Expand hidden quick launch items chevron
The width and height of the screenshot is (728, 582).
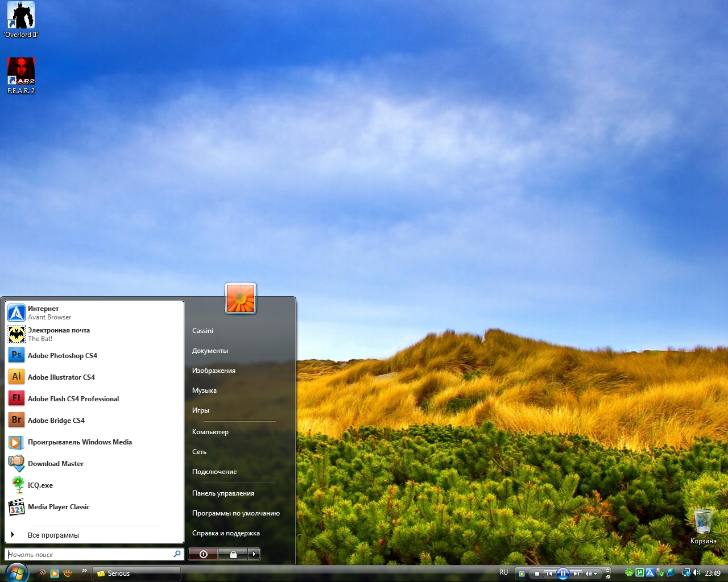coord(85,570)
